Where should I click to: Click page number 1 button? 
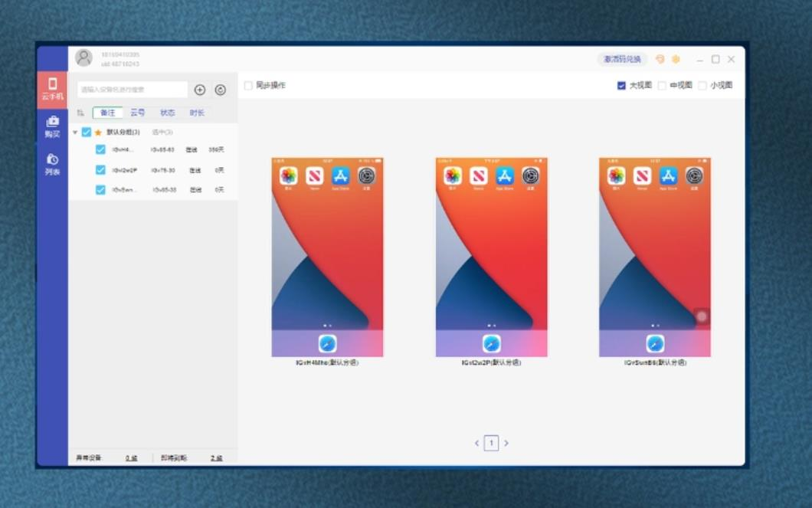click(492, 444)
